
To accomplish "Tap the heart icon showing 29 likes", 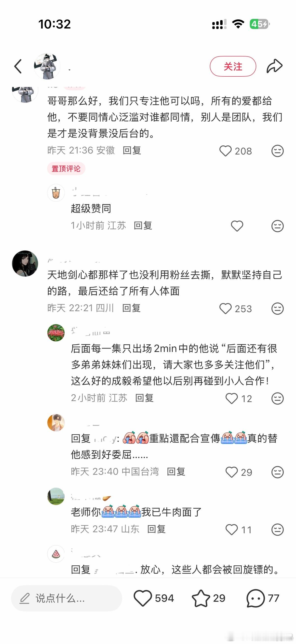I will pos(231,472).
